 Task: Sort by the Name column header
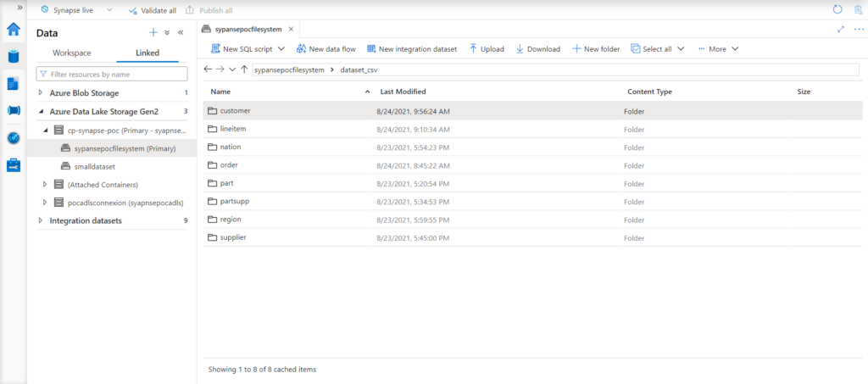click(x=220, y=92)
